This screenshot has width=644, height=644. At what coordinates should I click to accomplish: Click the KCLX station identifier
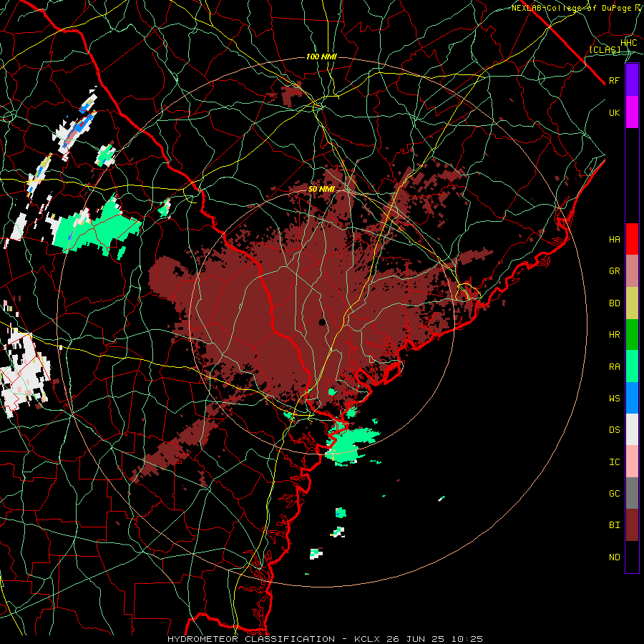367,639
